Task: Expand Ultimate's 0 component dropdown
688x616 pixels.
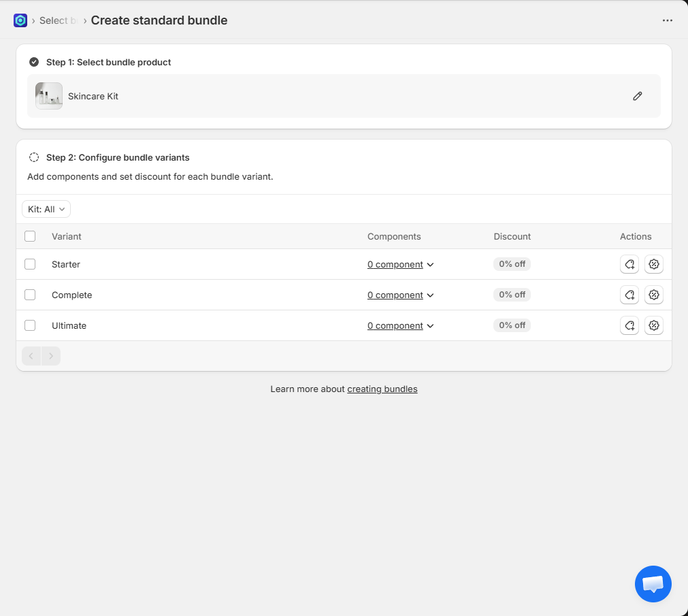Action: [x=400, y=326]
